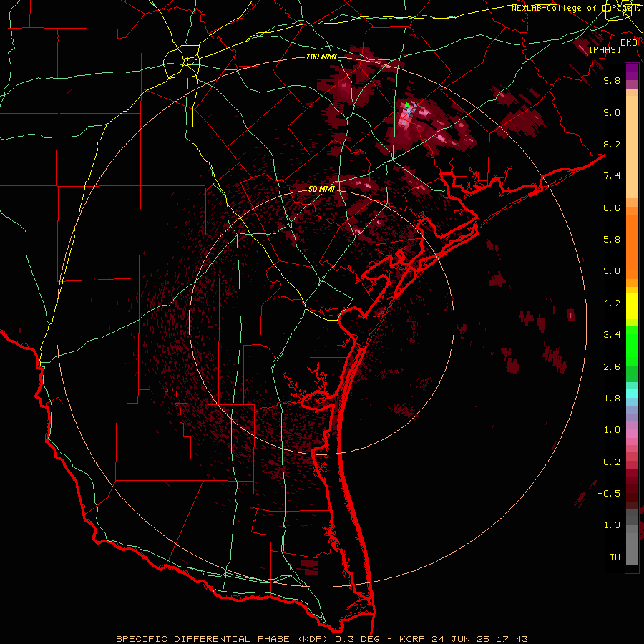This screenshot has height=644, width=644.
Task: Click the "100 NMI" range ring label
Action: 321,57
